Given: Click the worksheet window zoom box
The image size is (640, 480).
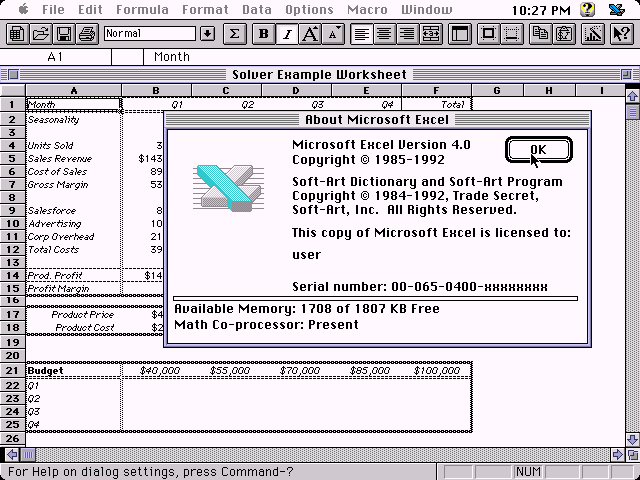Looking at the screenshot, I should (x=626, y=75).
